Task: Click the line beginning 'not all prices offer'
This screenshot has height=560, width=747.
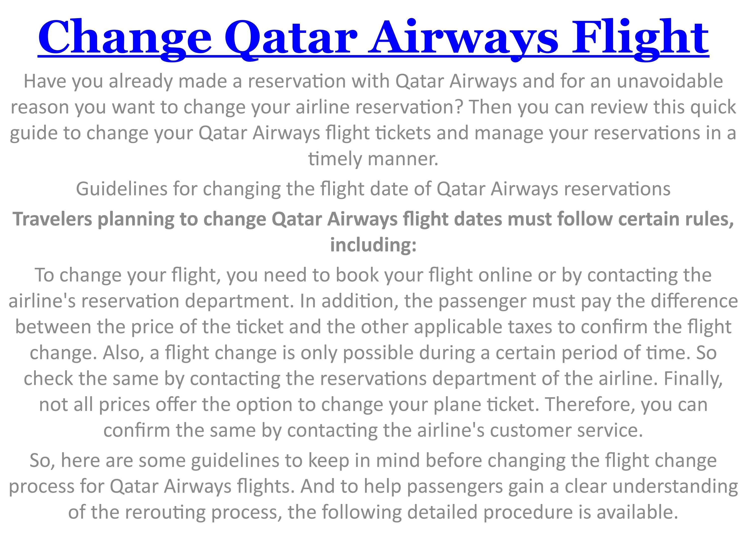Action: point(373,404)
